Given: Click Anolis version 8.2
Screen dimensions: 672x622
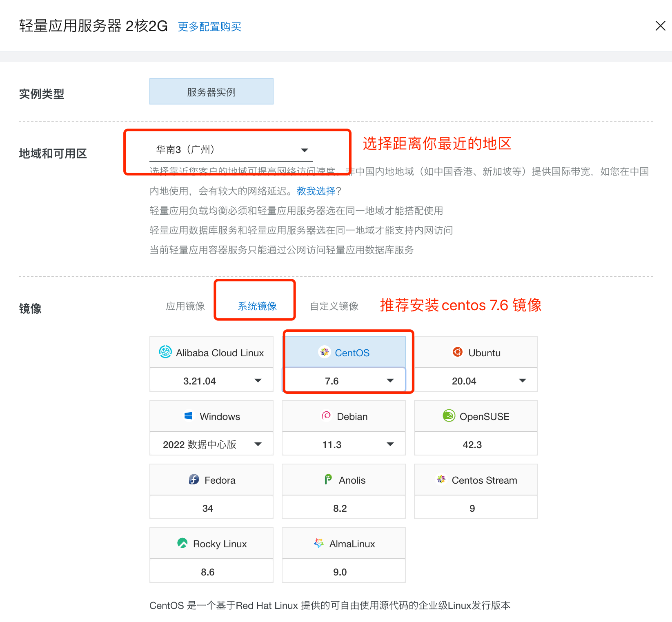Looking at the screenshot, I should [344, 508].
